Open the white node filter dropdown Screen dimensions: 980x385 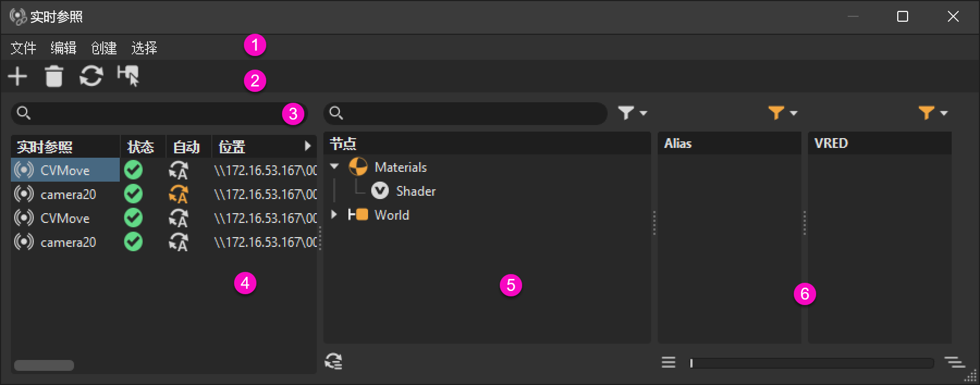click(632, 113)
